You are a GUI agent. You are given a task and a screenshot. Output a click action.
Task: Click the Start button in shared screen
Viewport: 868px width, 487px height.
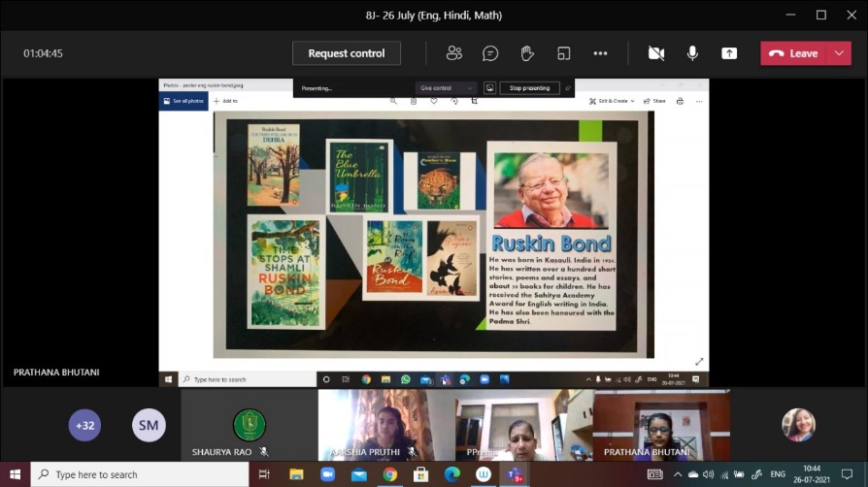pyautogui.click(x=168, y=379)
